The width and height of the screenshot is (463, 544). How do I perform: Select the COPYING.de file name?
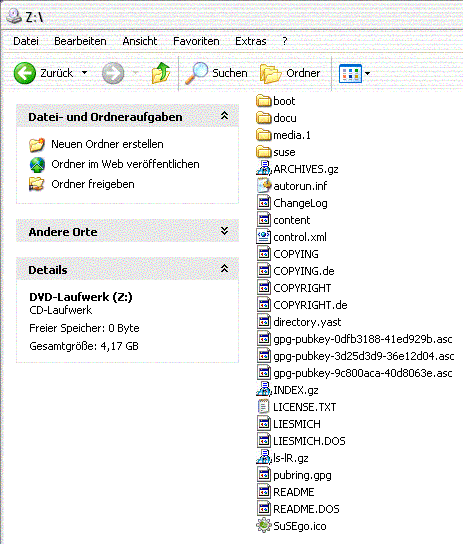point(304,271)
